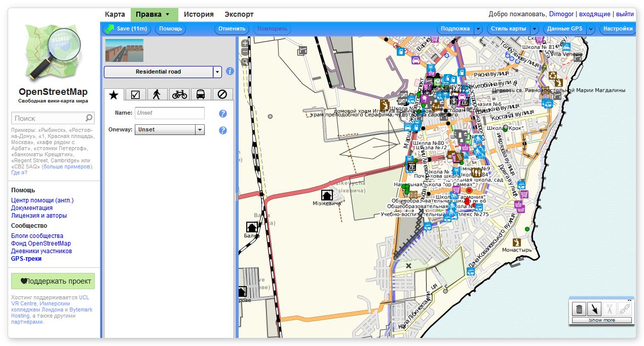This screenshot has height=346, width=644.
Task: Click the blue info icon beside Residential road
Action: point(230,72)
